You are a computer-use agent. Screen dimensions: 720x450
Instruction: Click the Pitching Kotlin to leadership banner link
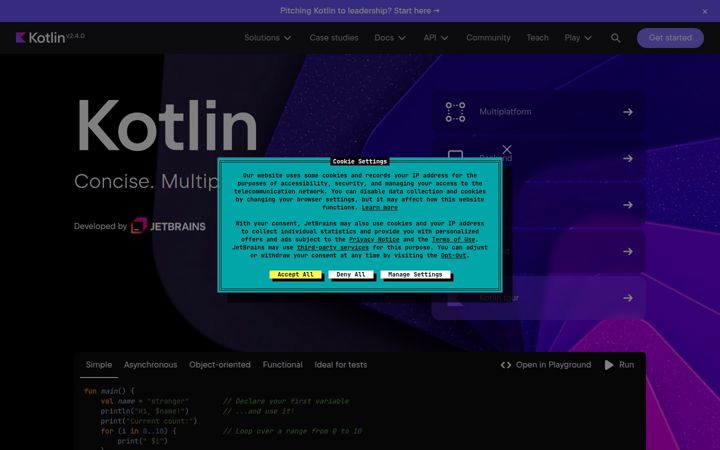coord(360,11)
